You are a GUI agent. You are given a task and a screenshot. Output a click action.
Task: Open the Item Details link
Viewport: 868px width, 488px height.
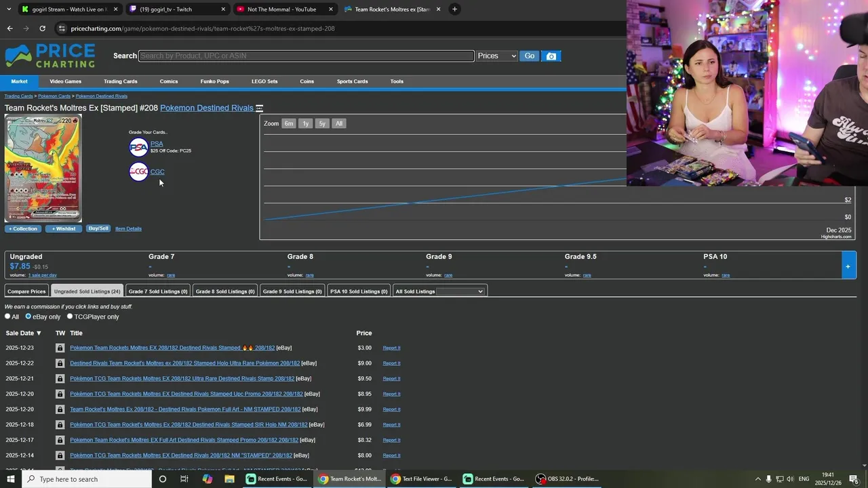point(128,229)
